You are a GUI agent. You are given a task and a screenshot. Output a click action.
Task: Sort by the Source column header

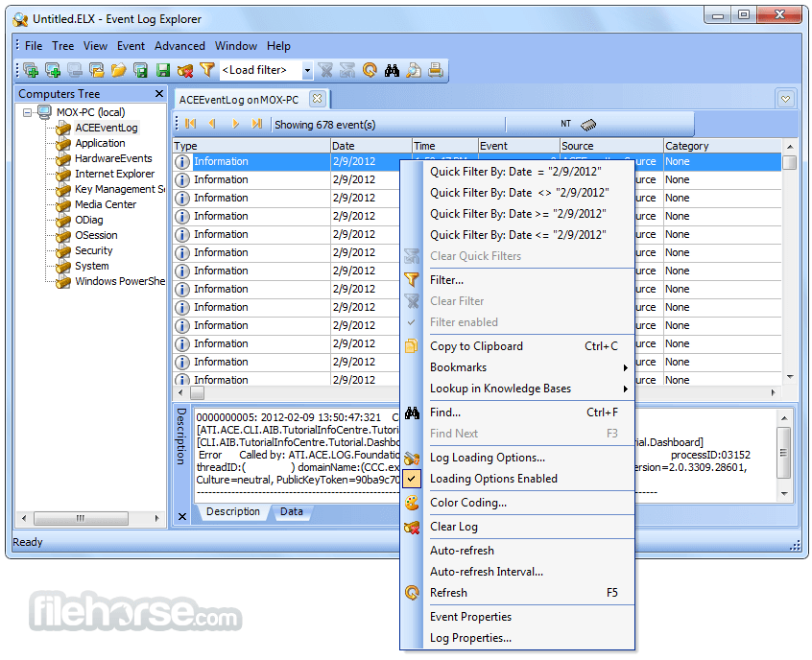(x=611, y=146)
